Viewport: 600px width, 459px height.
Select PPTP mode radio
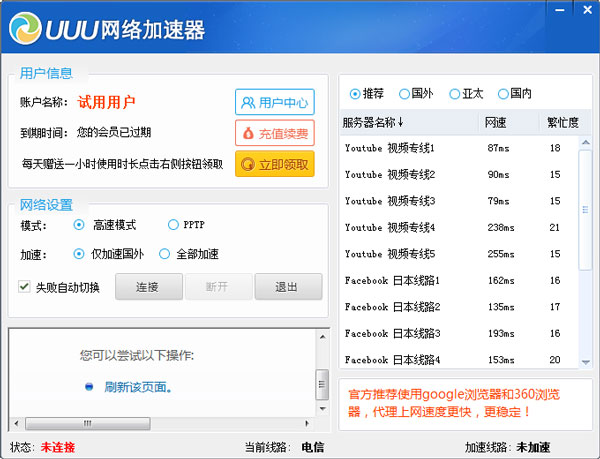tap(173, 225)
